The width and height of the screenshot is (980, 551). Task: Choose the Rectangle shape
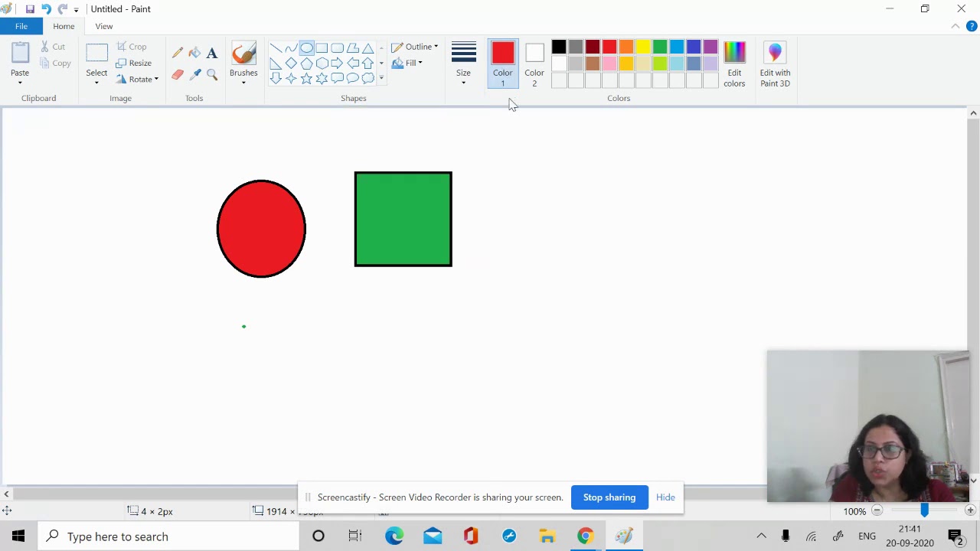point(322,48)
